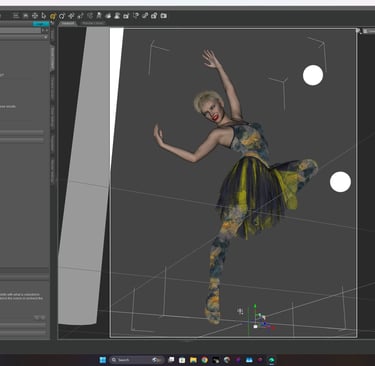
Task: Open Google Chrome from the taskbar
Action: [x=204, y=360]
